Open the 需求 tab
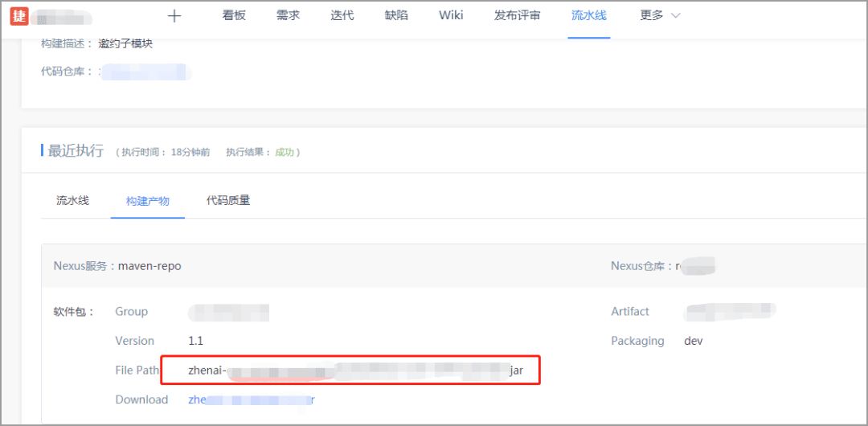 (x=288, y=15)
